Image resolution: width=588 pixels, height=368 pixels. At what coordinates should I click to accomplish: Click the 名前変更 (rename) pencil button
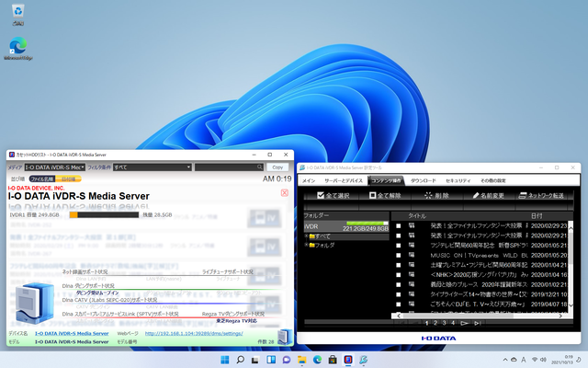tap(489, 195)
